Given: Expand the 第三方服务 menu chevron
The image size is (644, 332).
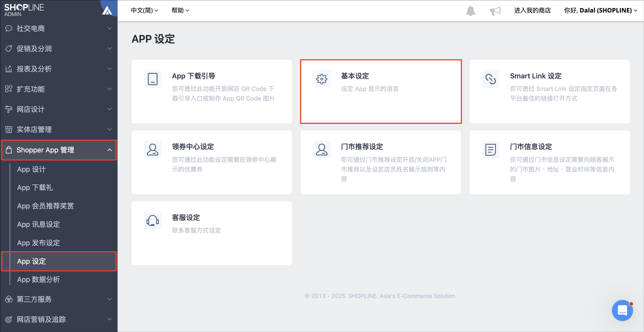Looking at the screenshot, I should pyautogui.click(x=109, y=299).
